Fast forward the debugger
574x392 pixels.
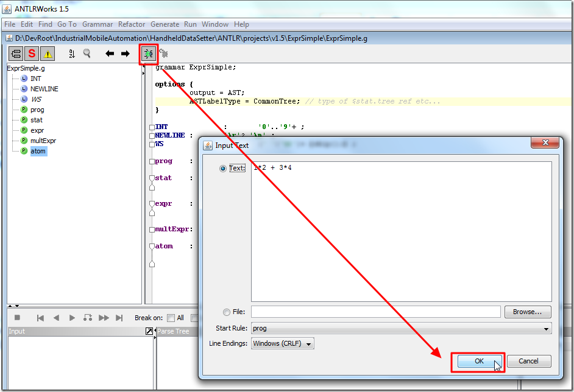[x=104, y=318]
